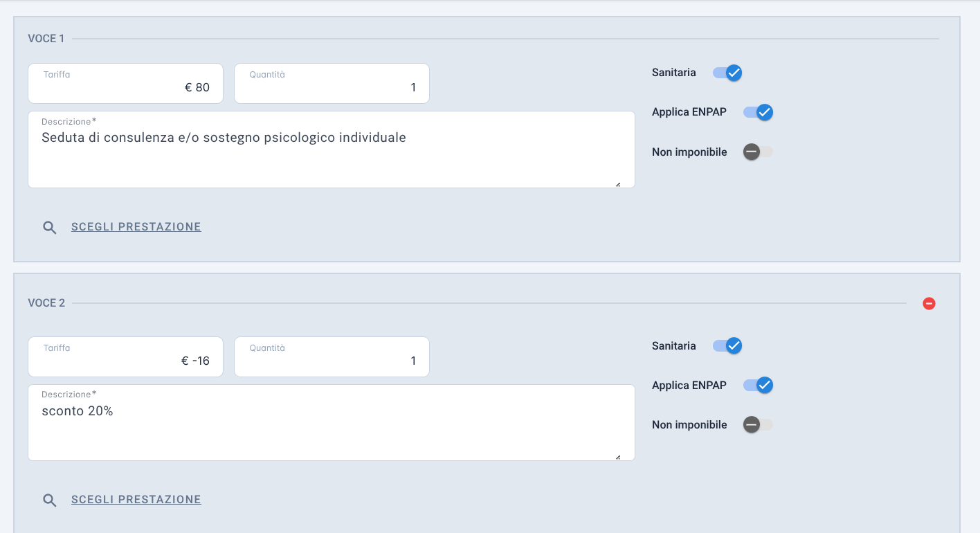Select the Quantità field in Voce 1
This screenshot has width=980, height=533.
[332, 84]
